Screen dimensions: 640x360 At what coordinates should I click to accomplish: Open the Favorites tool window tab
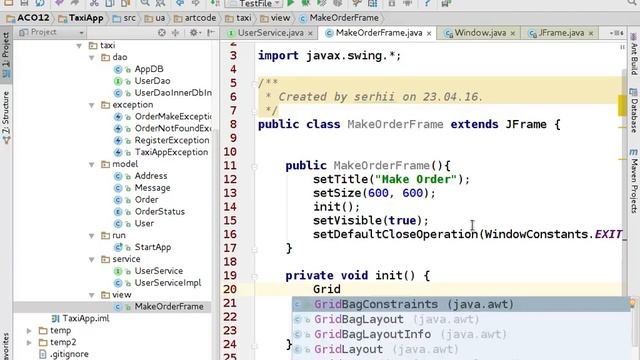pos(6,347)
